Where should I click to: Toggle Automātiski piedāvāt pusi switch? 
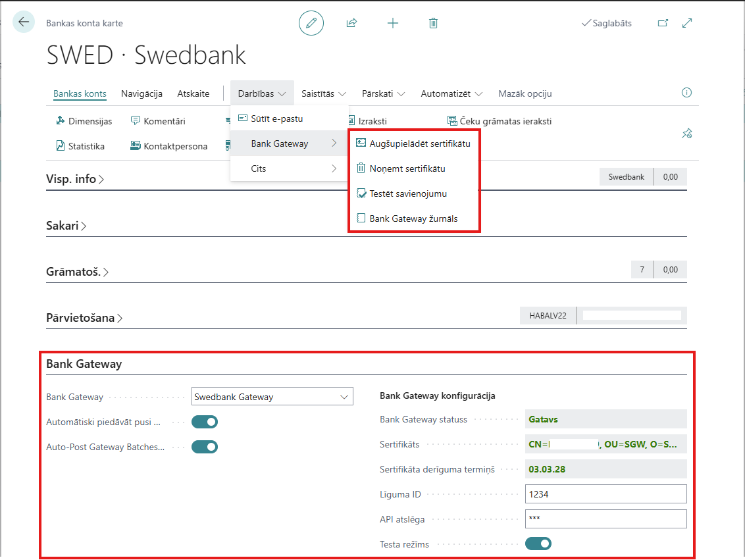[x=205, y=422]
